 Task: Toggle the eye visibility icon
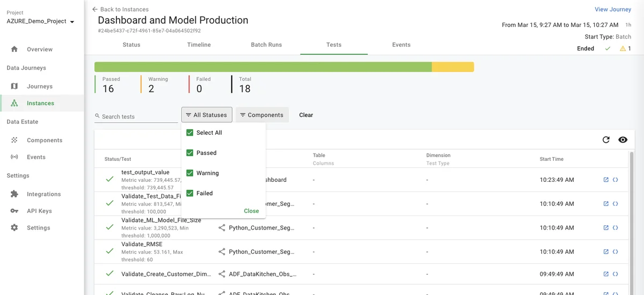(x=623, y=140)
